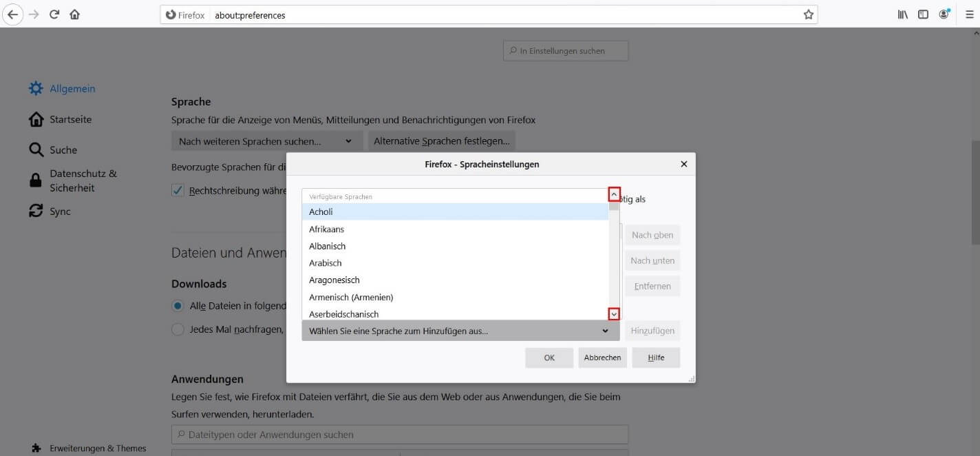This screenshot has height=456, width=980.
Task: Click Alternative Sprachen festlegen button
Action: point(441,141)
